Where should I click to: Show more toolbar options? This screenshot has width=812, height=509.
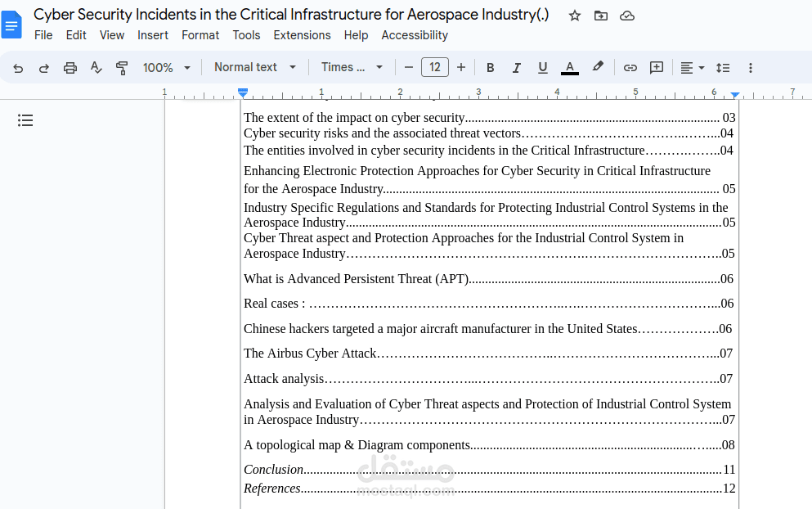click(751, 68)
